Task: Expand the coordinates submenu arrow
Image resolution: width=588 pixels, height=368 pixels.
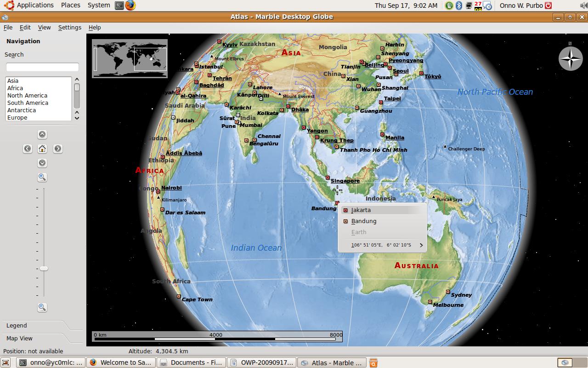Action: [421, 245]
